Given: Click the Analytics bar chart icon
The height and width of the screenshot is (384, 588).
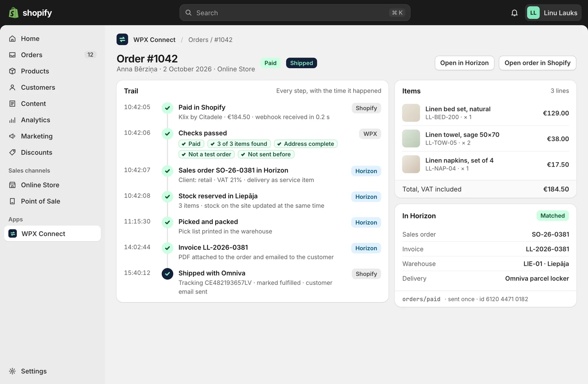Looking at the screenshot, I should (x=12, y=120).
